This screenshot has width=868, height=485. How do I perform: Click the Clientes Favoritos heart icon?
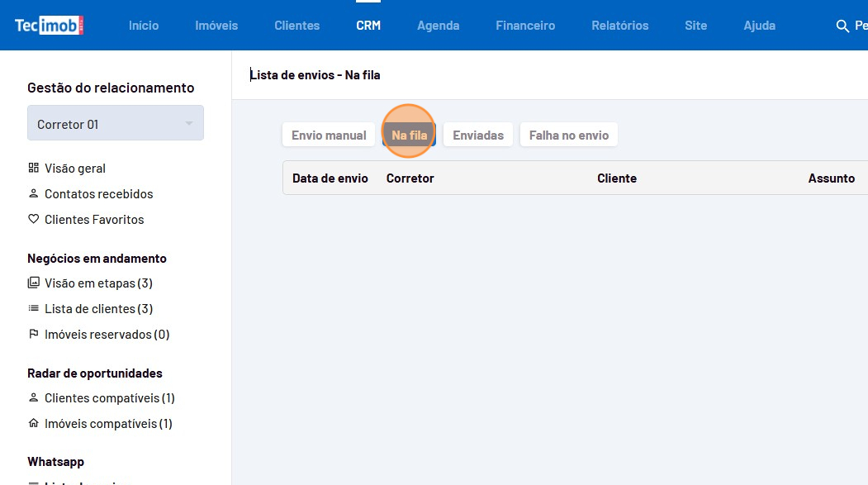click(x=33, y=219)
